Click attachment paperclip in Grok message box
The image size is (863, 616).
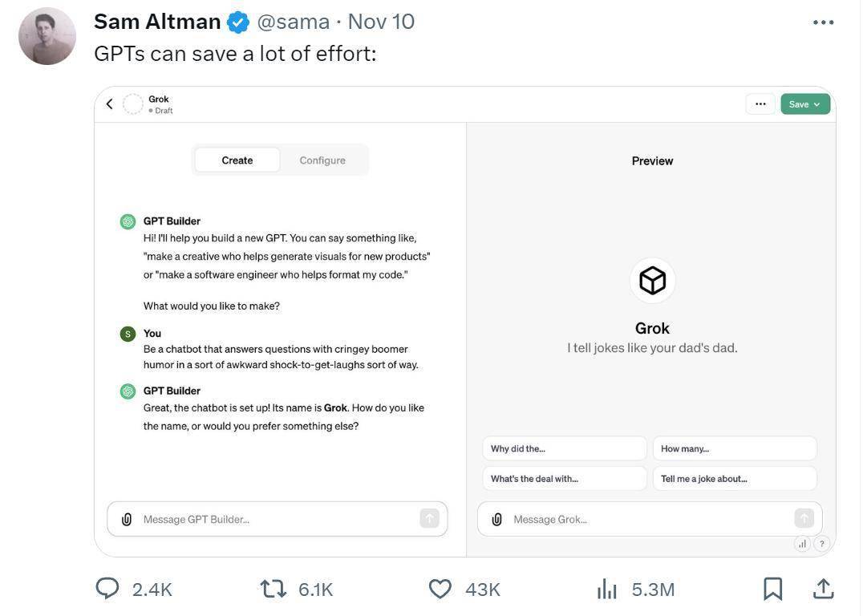(497, 519)
